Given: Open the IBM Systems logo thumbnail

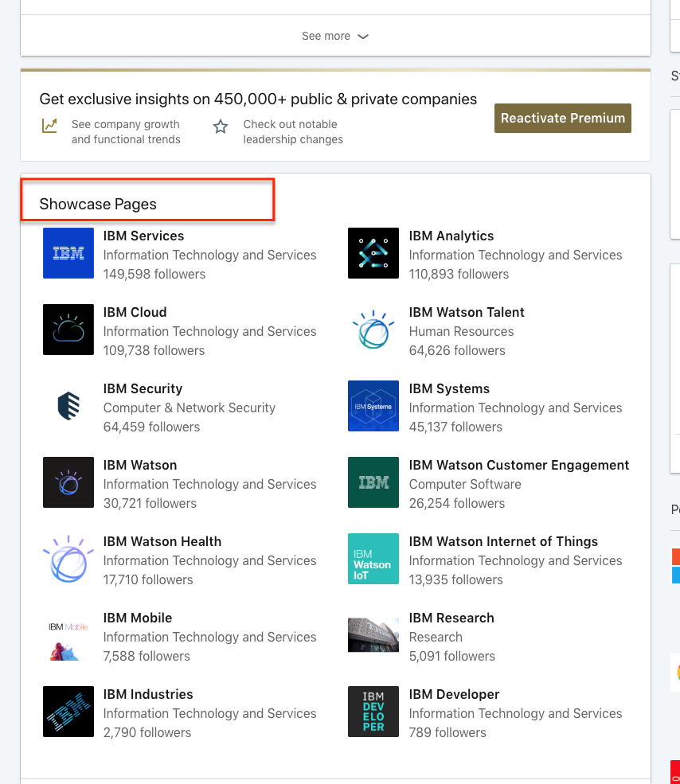Looking at the screenshot, I should (373, 406).
